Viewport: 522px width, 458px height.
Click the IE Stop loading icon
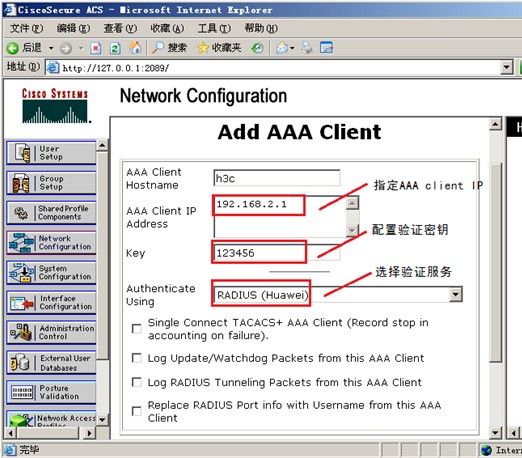(x=96, y=48)
